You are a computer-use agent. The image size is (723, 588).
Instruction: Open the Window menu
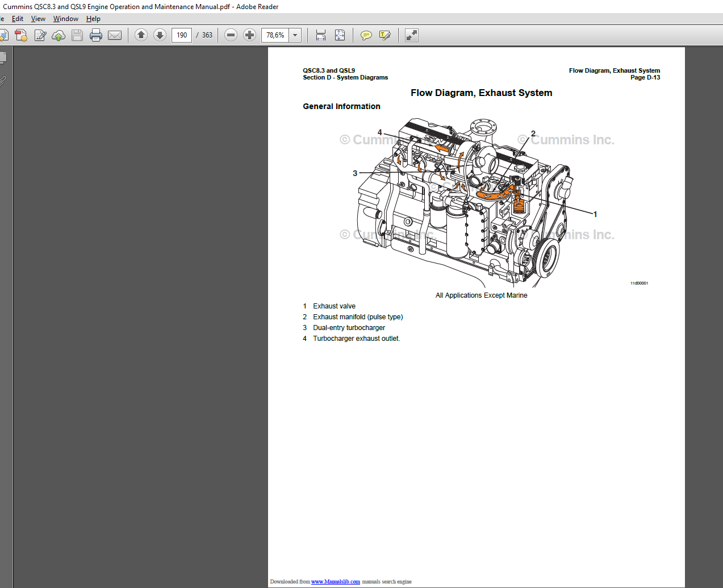pyautogui.click(x=65, y=18)
